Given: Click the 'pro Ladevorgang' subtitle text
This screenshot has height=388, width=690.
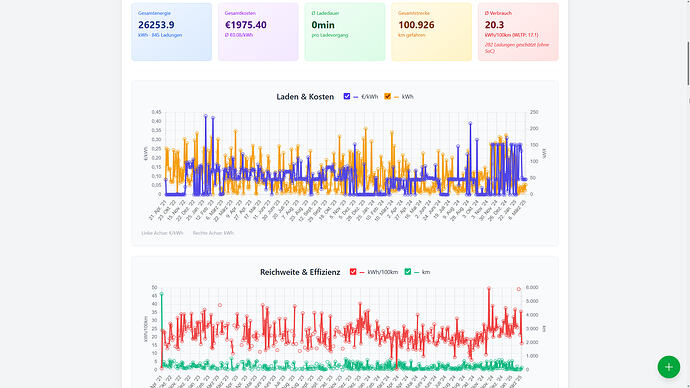Looking at the screenshot, I should [x=330, y=35].
